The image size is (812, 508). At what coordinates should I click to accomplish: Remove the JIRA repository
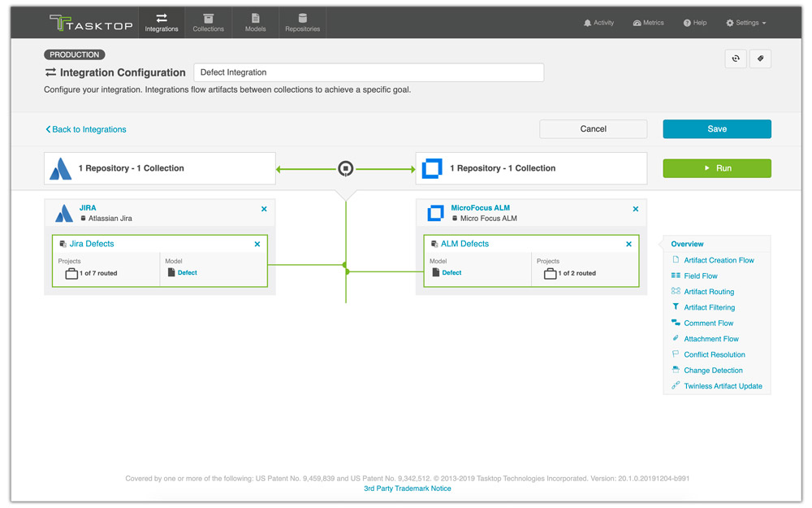[x=264, y=209]
